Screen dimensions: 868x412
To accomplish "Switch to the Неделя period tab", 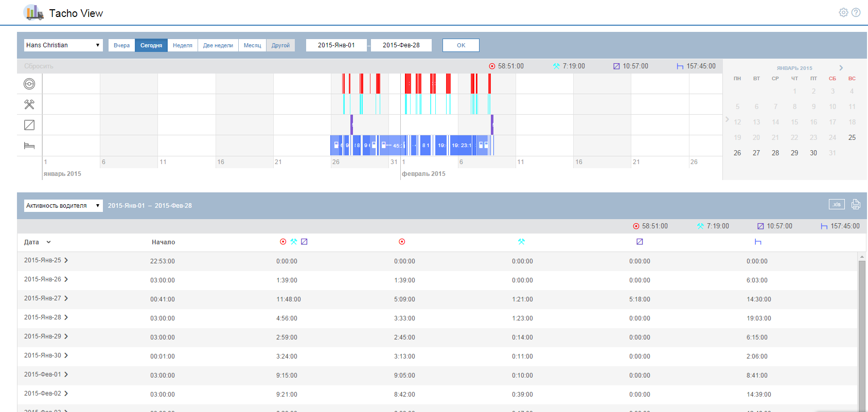I will tap(182, 45).
